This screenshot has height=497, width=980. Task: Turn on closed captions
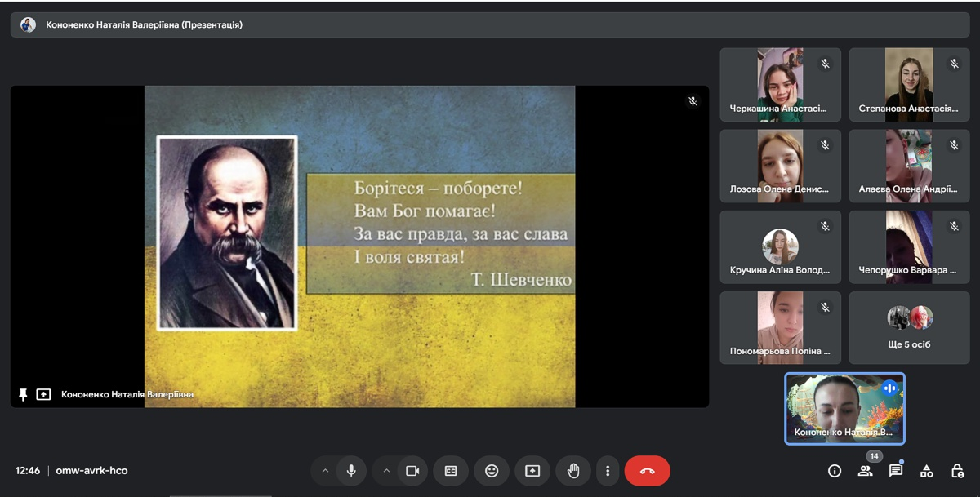[450, 471]
